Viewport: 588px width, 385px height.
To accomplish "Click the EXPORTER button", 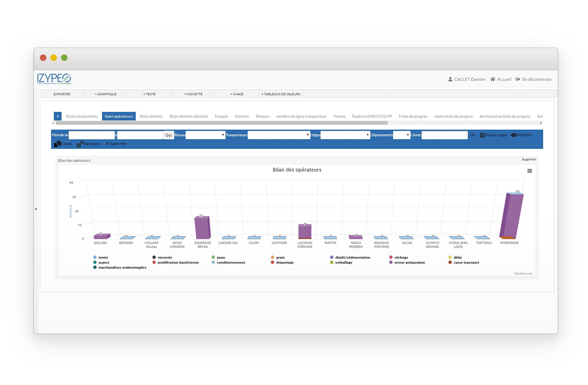I will (62, 94).
